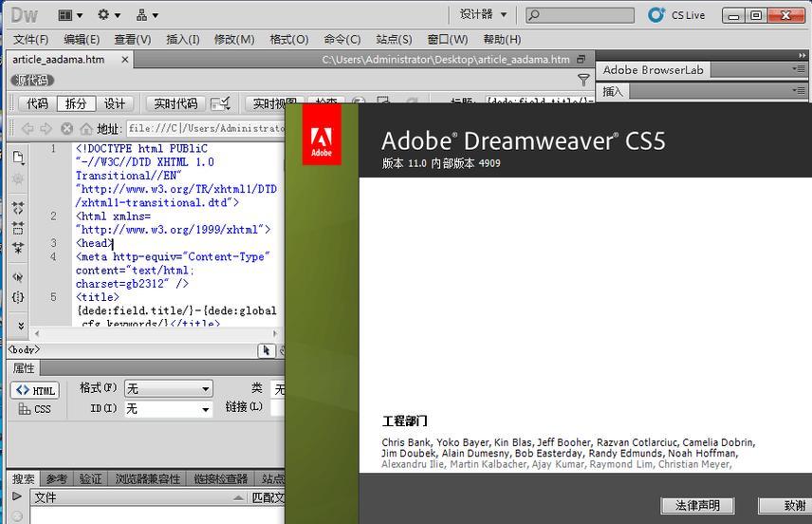Open the Adobe BrowserLab panel options menu
This screenshot has height=524, width=812.
[x=799, y=69]
